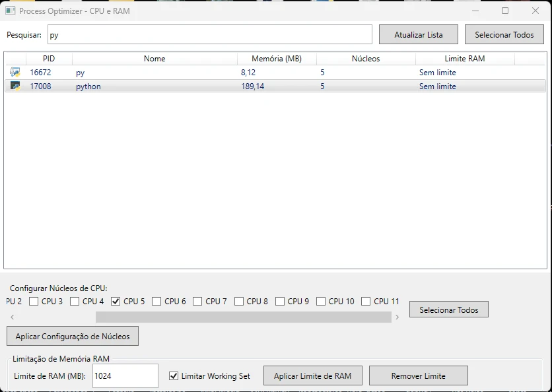
Task: Click the Pesquisar search field
Action: (x=210, y=35)
